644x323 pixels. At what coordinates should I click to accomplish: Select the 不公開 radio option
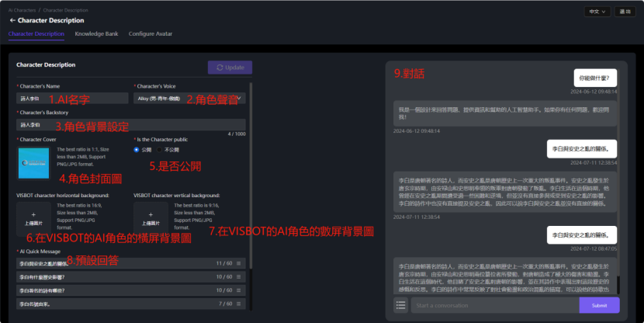click(x=161, y=150)
